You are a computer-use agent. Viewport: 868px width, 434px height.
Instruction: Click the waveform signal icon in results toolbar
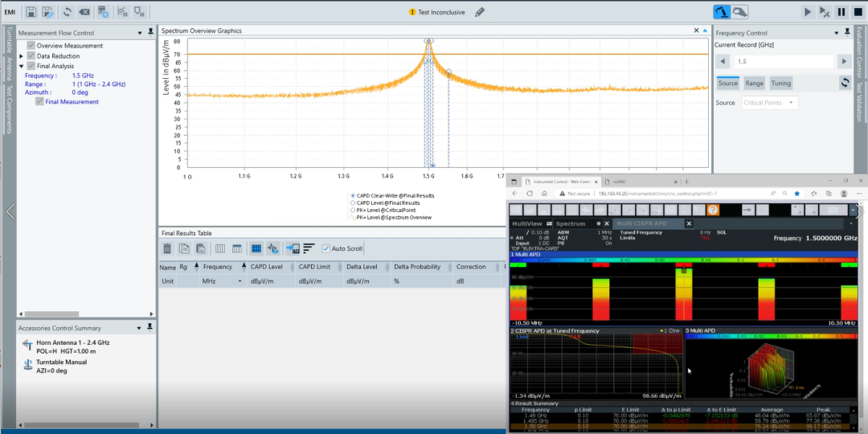tap(272, 248)
